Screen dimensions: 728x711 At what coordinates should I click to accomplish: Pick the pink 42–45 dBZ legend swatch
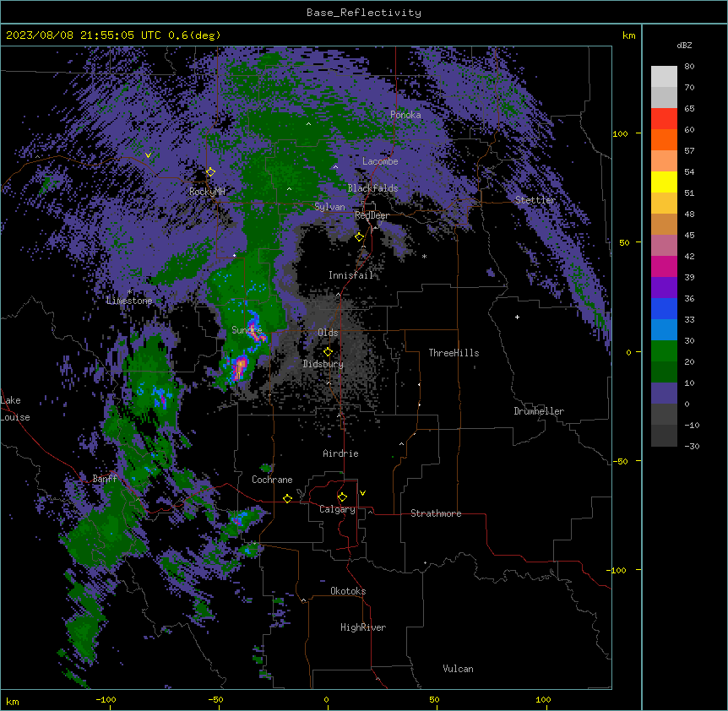pyautogui.click(x=664, y=246)
